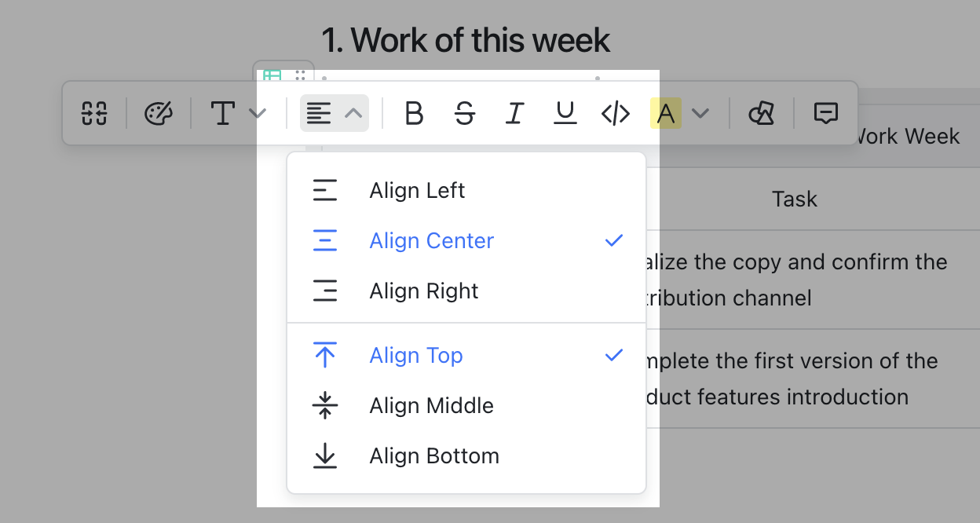Select Align Right from the menu
980x523 pixels.
pyautogui.click(x=423, y=291)
